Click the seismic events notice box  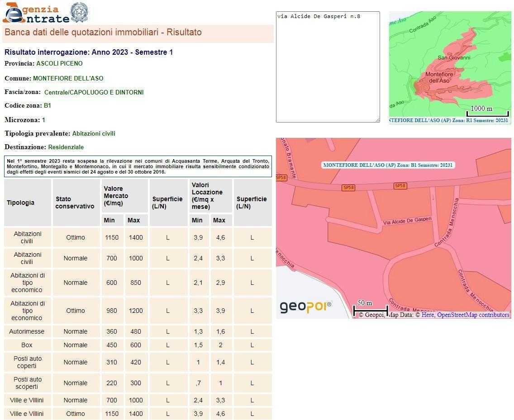coord(138,166)
